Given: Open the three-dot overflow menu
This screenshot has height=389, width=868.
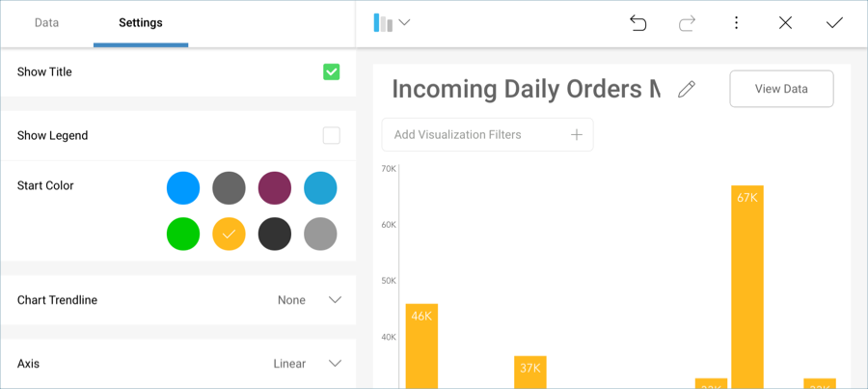Looking at the screenshot, I should pyautogui.click(x=736, y=23).
